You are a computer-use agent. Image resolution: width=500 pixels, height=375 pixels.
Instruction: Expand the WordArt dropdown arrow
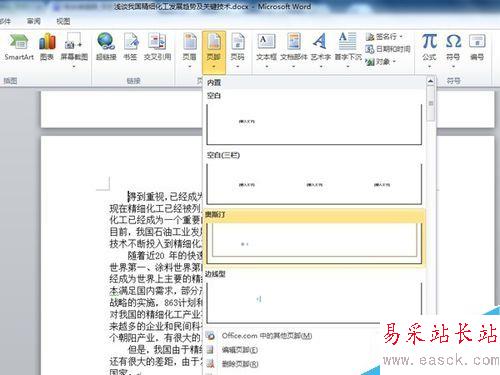point(321,67)
